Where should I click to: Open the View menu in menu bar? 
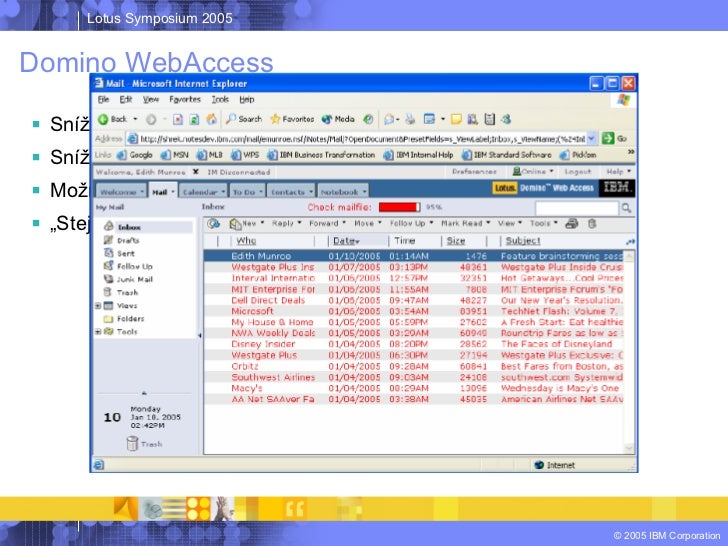pos(150,99)
